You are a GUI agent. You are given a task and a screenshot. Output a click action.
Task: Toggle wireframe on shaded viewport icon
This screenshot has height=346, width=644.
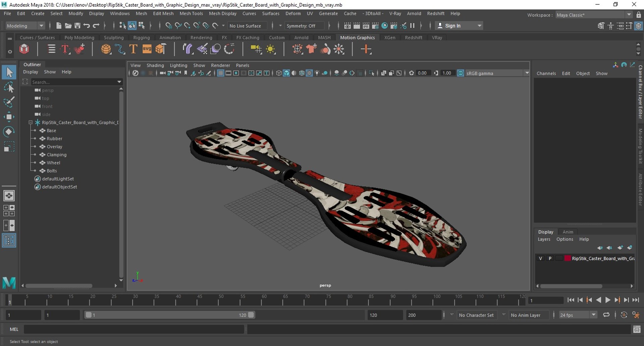click(x=302, y=73)
